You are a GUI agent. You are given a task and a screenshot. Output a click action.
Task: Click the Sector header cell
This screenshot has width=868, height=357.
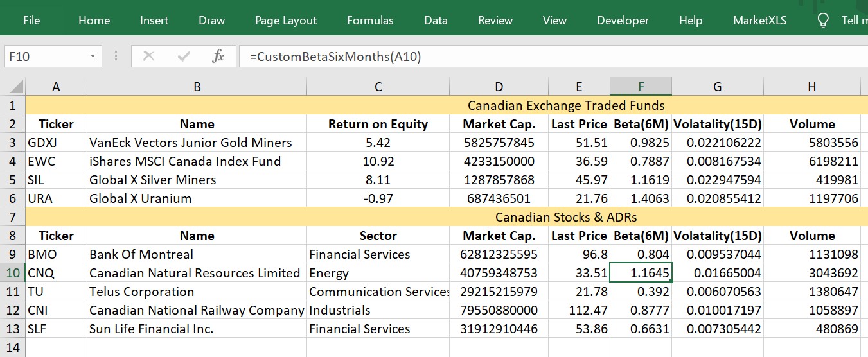click(378, 236)
